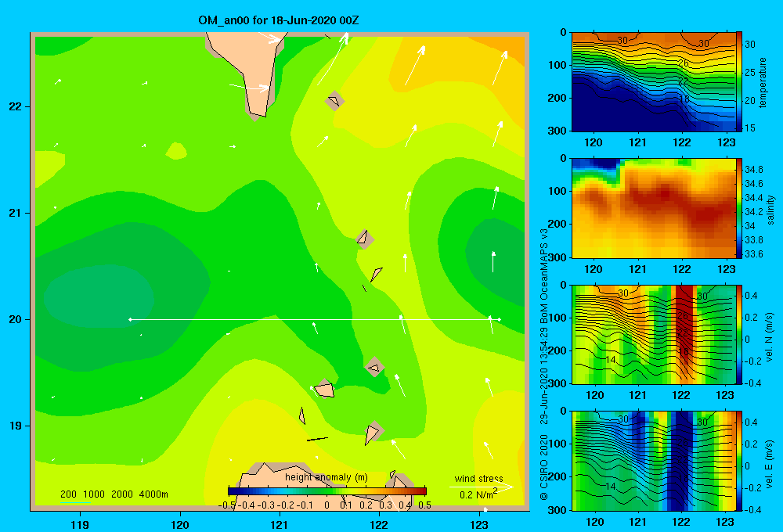783x532 pixels.
Task: Click the eastward velocity cross-section panel
Action: tap(654, 461)
